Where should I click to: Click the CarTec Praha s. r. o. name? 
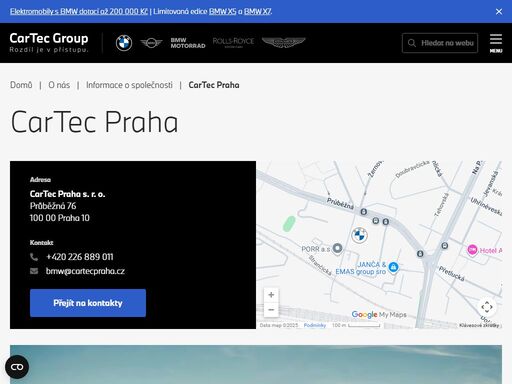[67, 194]
